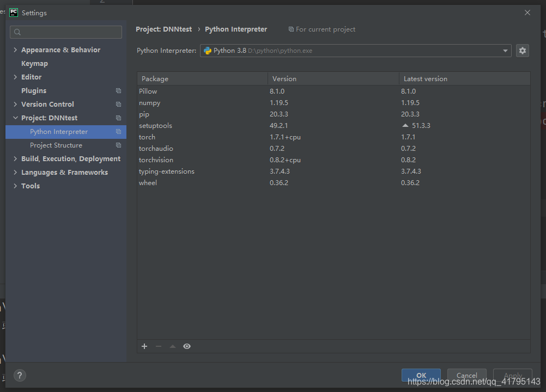Expand the Version Control section

coord(15,104)
